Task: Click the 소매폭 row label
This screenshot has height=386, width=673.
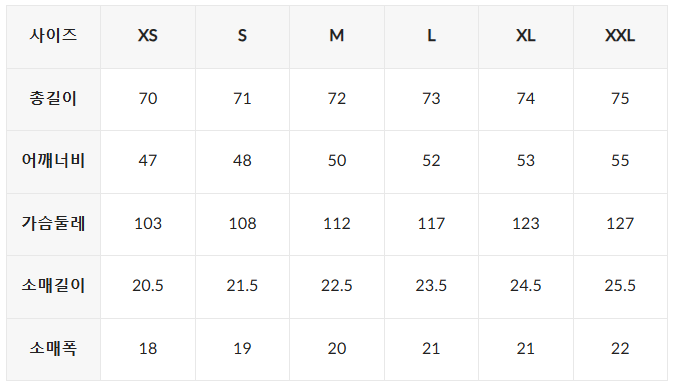Action: click(x=53, y=348)
